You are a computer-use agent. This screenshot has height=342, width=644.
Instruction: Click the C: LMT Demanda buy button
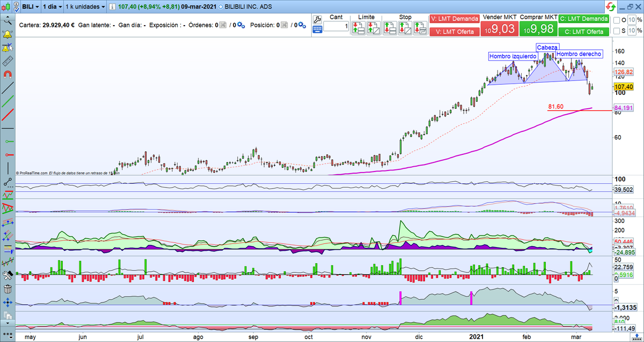pos(584,19)
